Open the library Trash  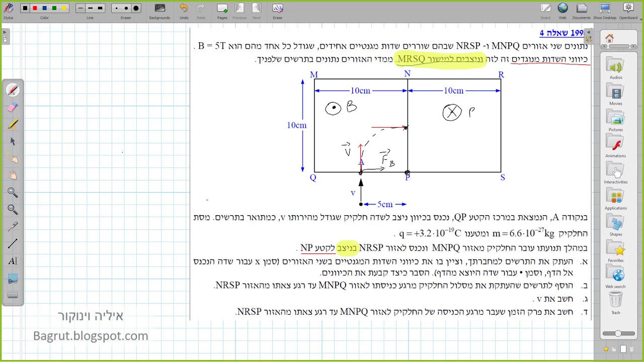coord(616,304)
